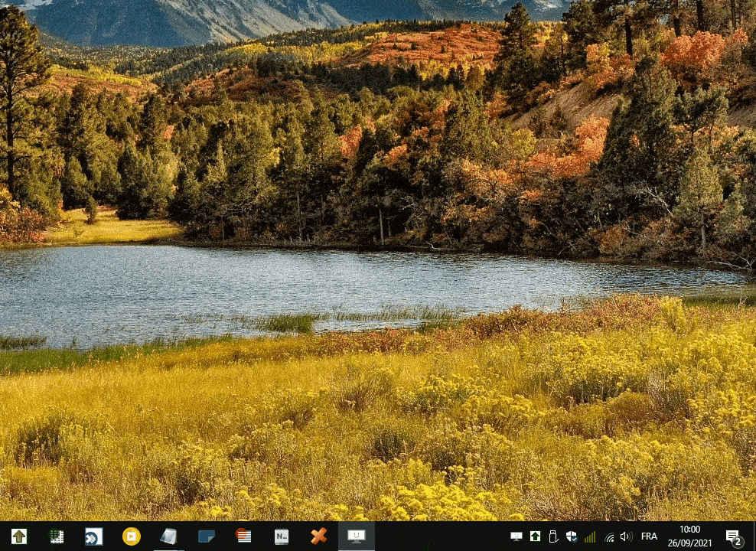This screenshot has width=756, height=551.
Task: Open the blue sticky note taskbar icon
Action: click(x=207, y=536)
